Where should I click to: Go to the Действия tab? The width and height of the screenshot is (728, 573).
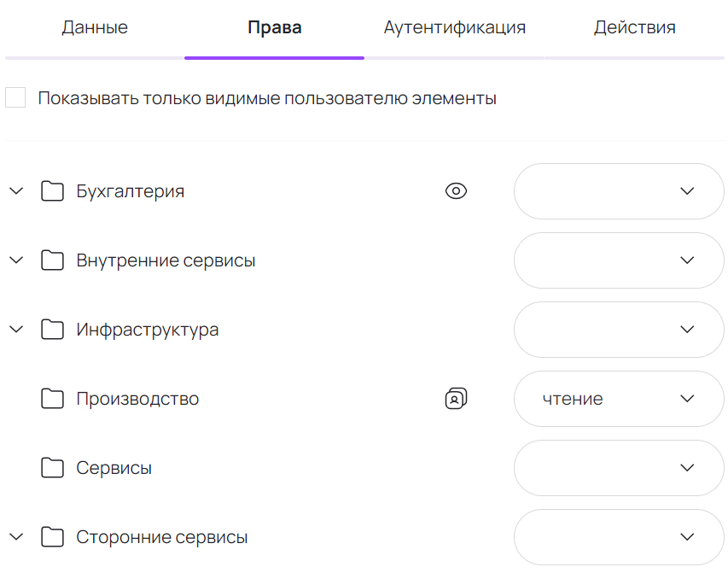pyautogui.click(x=635, y=26)
